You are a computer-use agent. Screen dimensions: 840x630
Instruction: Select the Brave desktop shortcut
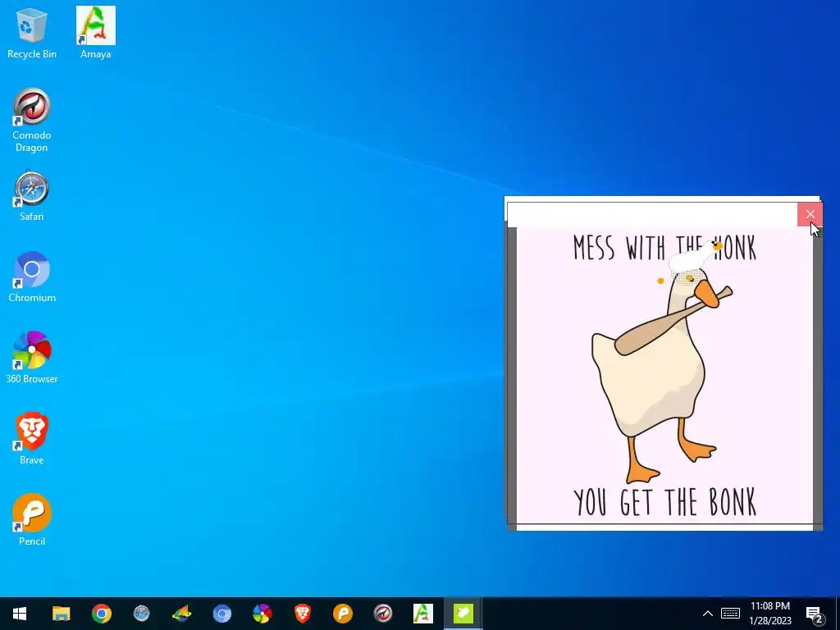pos(32,439)
